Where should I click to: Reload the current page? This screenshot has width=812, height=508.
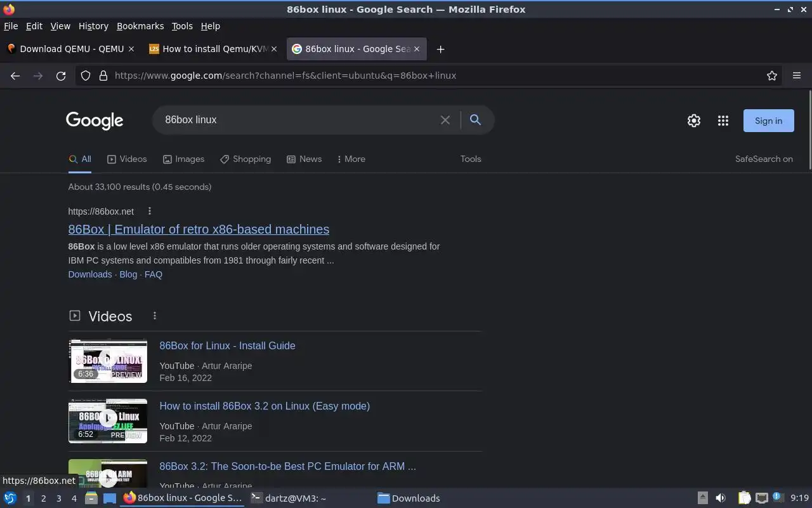pos(61,76)
